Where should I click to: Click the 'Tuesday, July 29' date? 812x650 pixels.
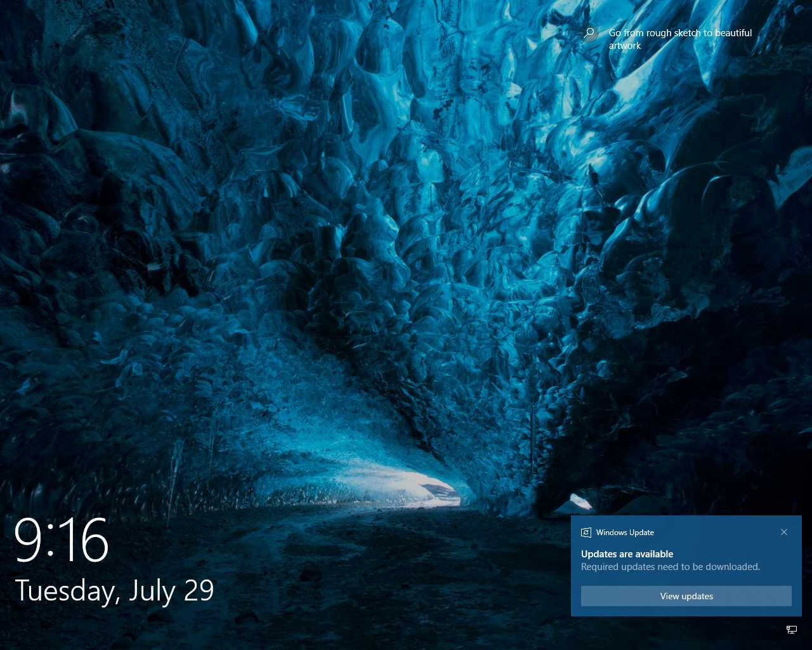point(114,591)
